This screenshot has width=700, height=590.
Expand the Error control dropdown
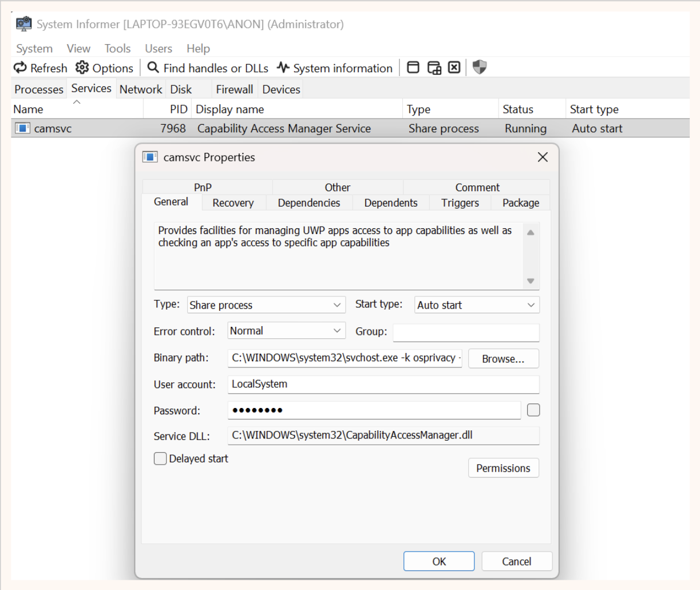point(286,331)
